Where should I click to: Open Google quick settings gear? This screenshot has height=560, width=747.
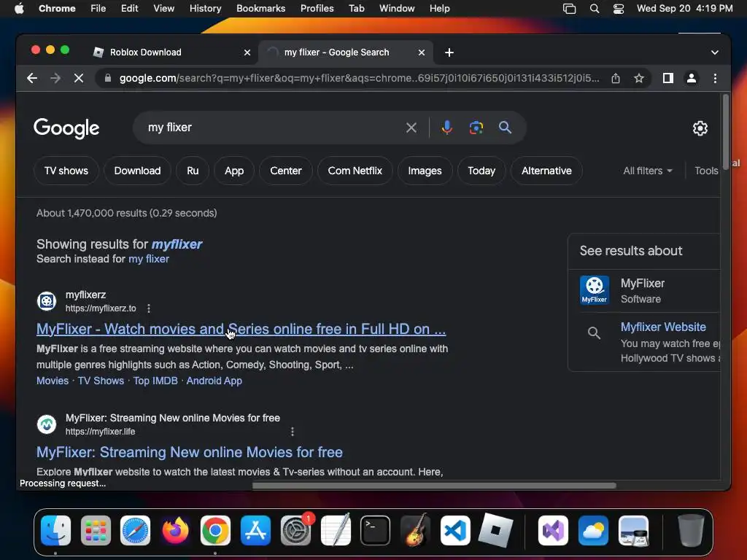click(700, 128)
